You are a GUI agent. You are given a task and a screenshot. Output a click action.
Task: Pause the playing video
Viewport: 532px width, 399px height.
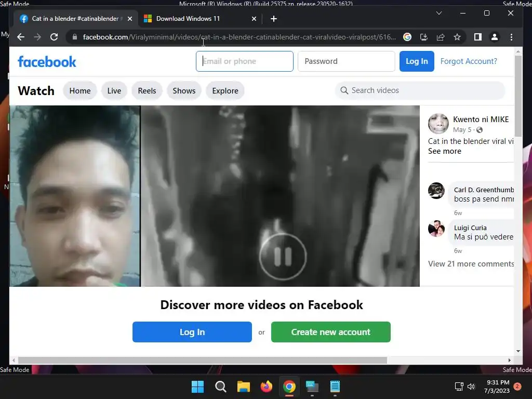pyautogui.click(x=283, y=257)
